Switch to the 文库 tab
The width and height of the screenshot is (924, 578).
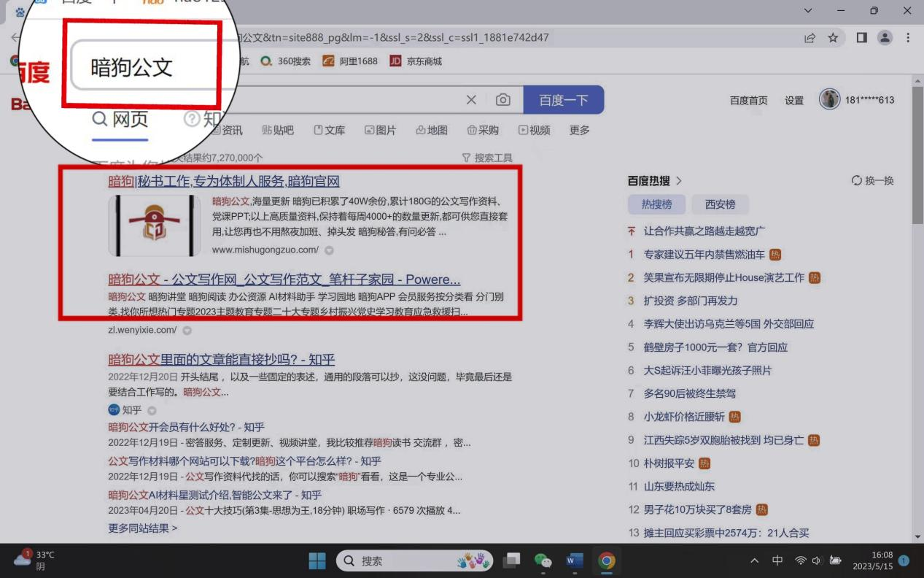click(x=329, y=131)
